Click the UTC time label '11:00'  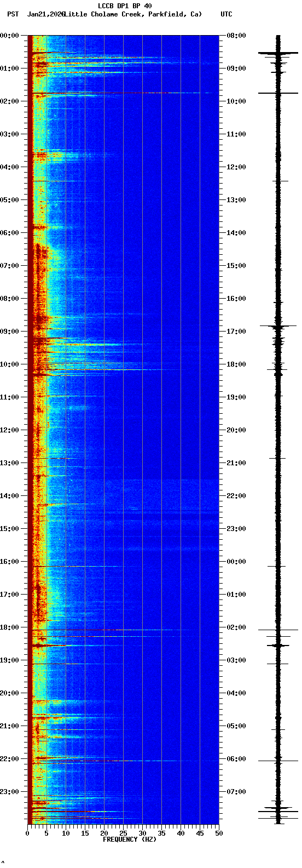[x=236, y=134]
